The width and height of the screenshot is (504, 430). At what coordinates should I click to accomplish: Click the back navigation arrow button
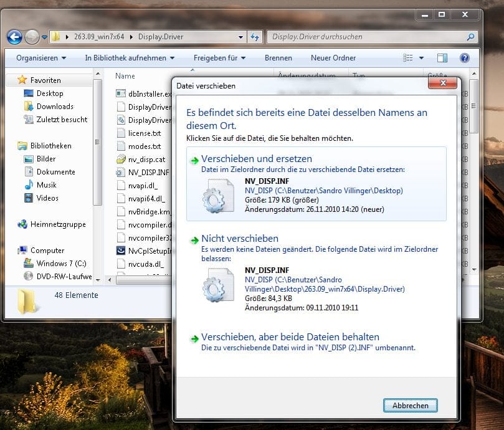14,37
